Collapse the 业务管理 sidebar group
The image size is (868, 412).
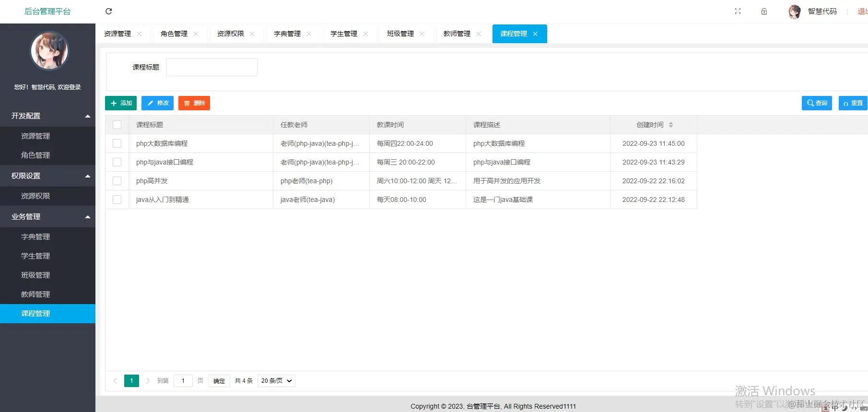(48, 217)
